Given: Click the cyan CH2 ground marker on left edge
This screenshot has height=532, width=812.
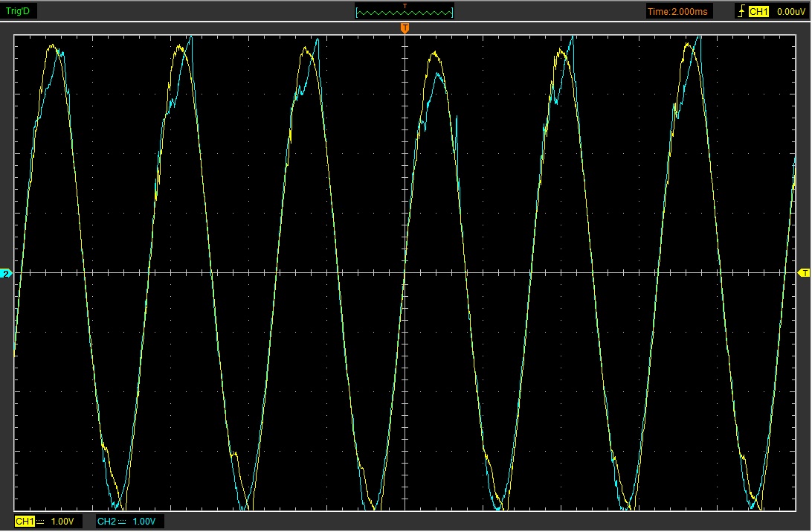Looking at the screenshot, I should 7,274.
